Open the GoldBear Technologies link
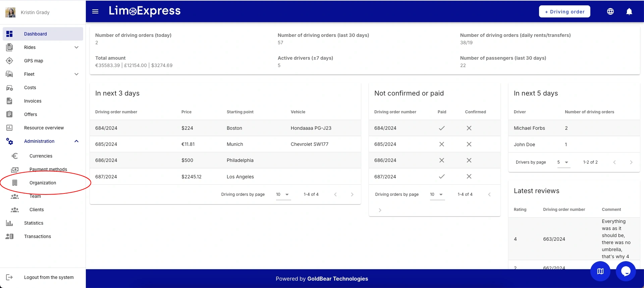The height and width of the screenshot is (288, 644). tap(337, 279)
